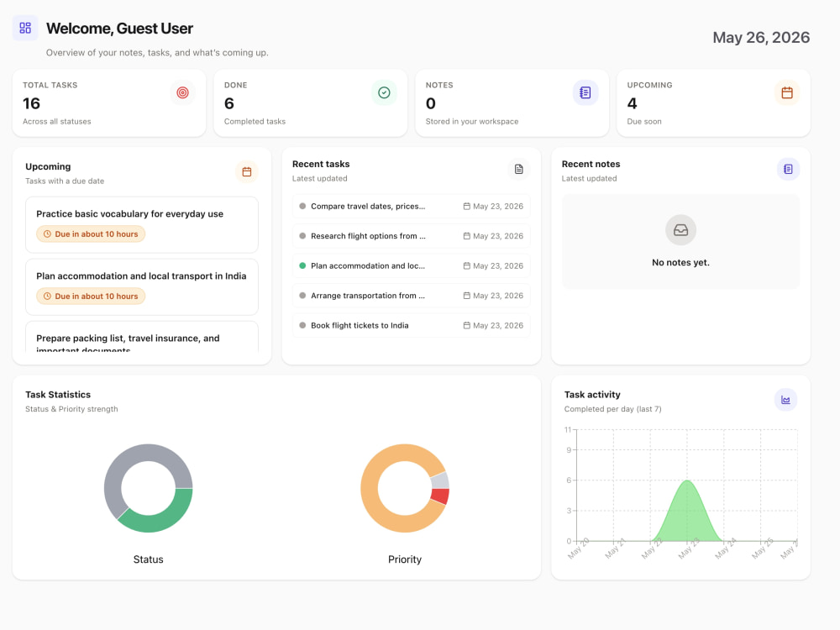Select Plan accommodation and loc... recent task row
This screenshot has width=840, height=630.
[x=412, y=265]
